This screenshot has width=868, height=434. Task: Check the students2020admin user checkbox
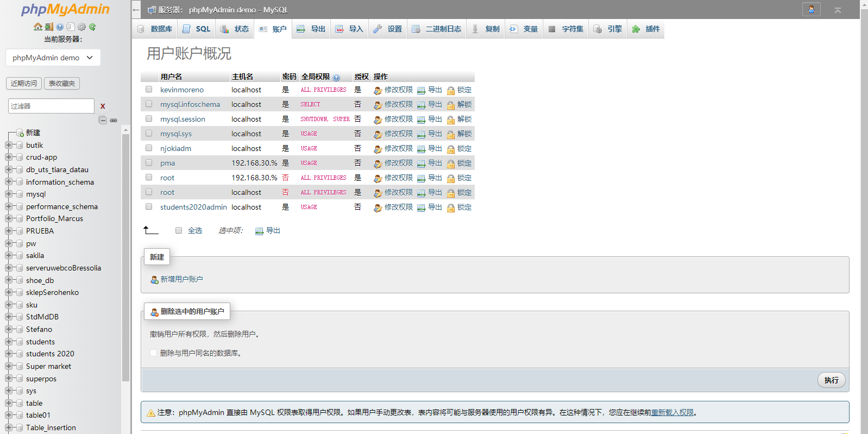[149, 206]
